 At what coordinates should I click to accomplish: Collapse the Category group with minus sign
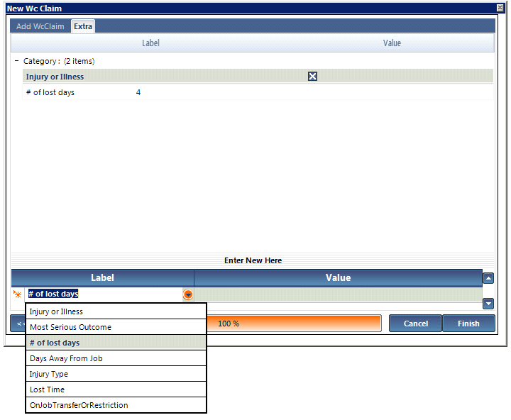[x=17, y=61]
